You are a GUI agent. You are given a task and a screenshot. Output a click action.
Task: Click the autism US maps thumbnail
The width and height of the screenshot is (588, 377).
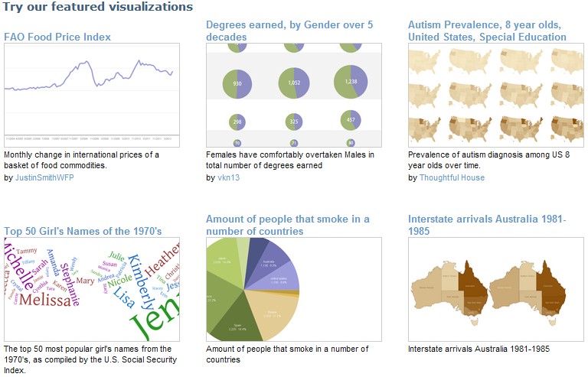tap(496, 95)
